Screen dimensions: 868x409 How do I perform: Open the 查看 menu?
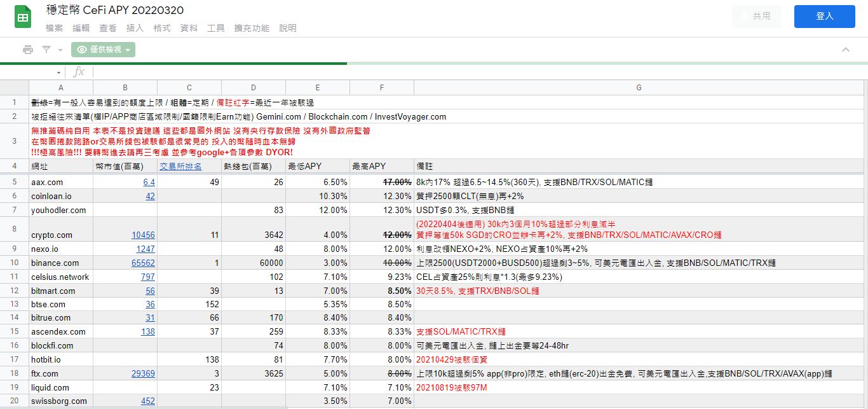(108, 28)
